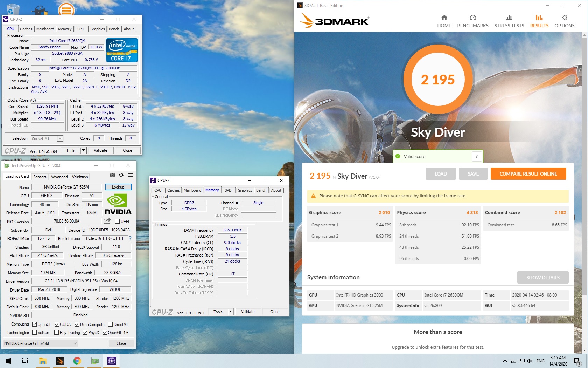Open Socket #1 selection dropdown in CPU-Z
588x368 pixels.
[x=47, y=139]
